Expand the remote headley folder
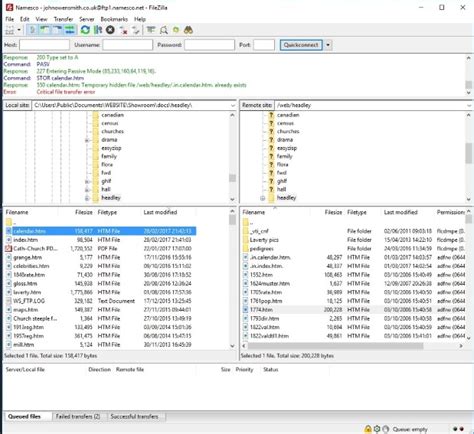 pyautogui.click(x=263, y=198)
